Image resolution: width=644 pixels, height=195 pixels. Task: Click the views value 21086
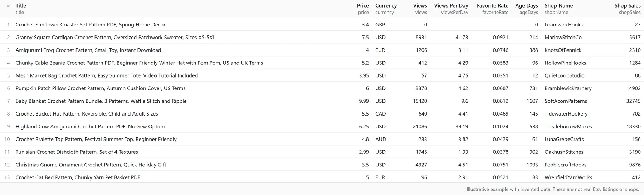pyautogui.click(x=420, y=126)
